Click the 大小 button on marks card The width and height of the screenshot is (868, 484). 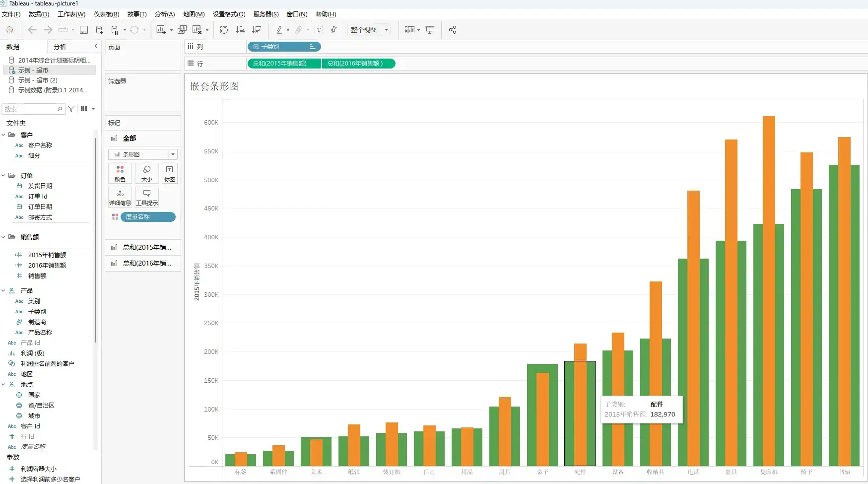(147, 173)
